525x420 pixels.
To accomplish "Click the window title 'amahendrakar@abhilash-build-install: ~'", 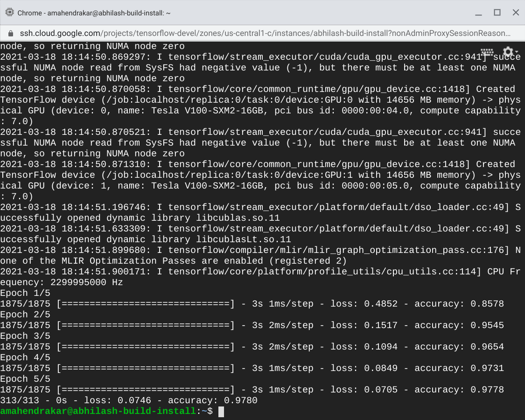I will point(109,13).
